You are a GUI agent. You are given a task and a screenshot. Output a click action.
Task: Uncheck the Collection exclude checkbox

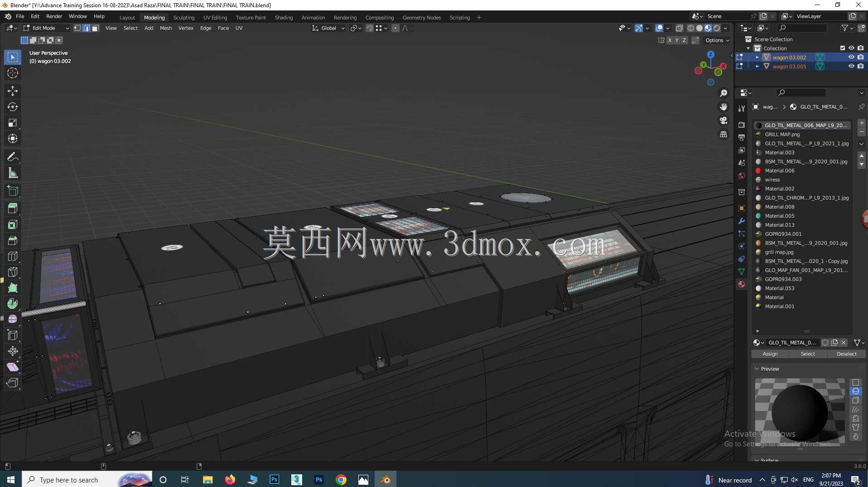pyautogui.click(x=843, y=48)
